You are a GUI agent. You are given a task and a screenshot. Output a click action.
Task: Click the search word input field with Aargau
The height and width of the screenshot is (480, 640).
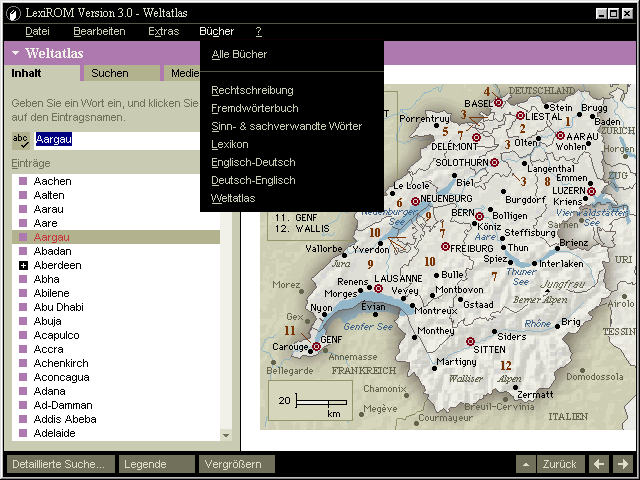point(117,140)
